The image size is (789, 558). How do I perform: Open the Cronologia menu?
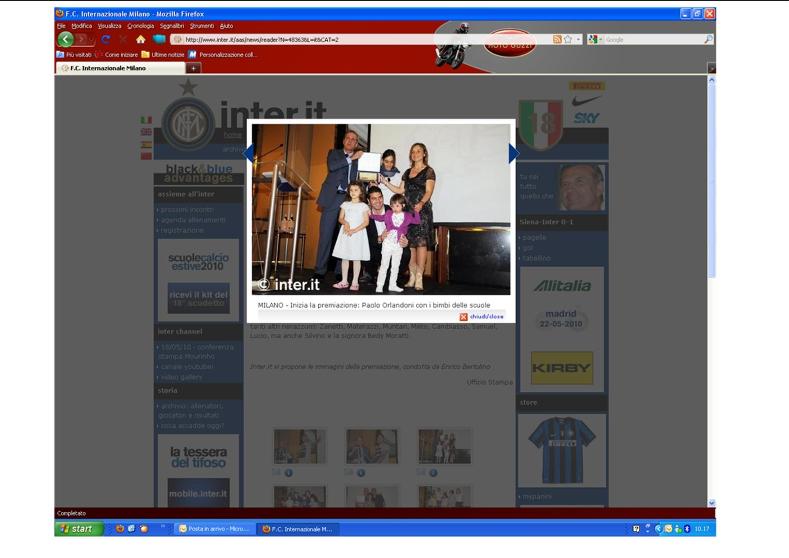click(x=140, y=26)
